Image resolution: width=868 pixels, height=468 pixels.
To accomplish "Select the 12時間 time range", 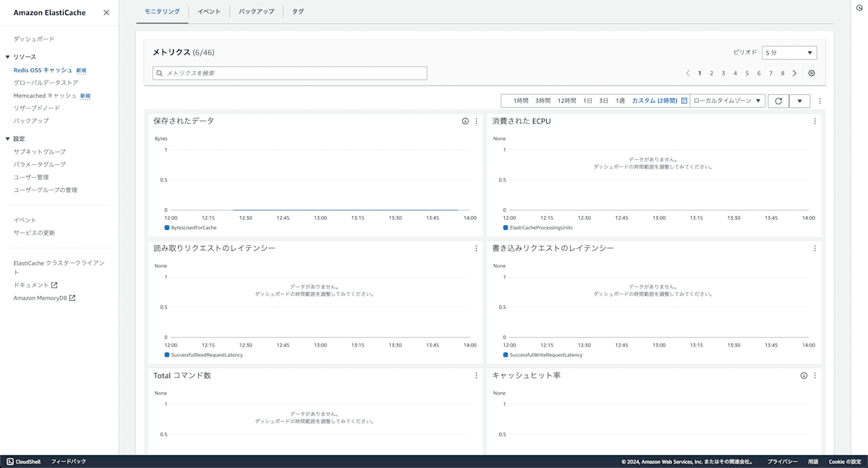I will tap(567, 101).
